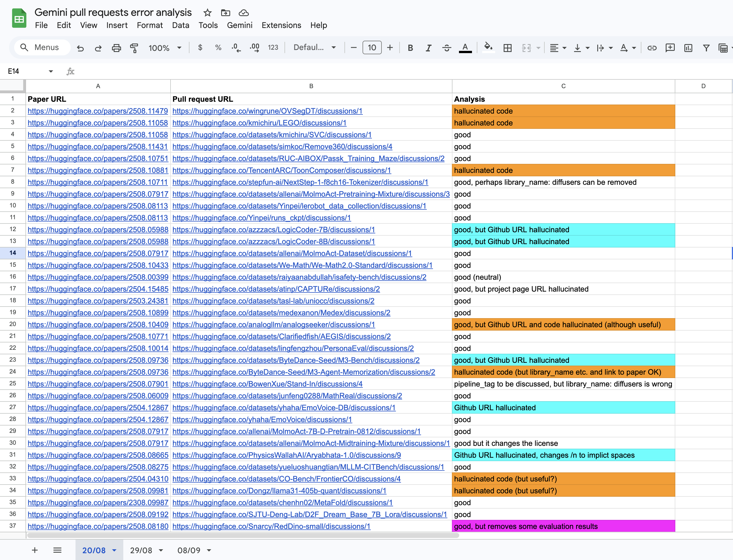This screenshot has height=560, width=733.
Task: Open the paper 2508.11479 link
Action: (x=98, y=111)
